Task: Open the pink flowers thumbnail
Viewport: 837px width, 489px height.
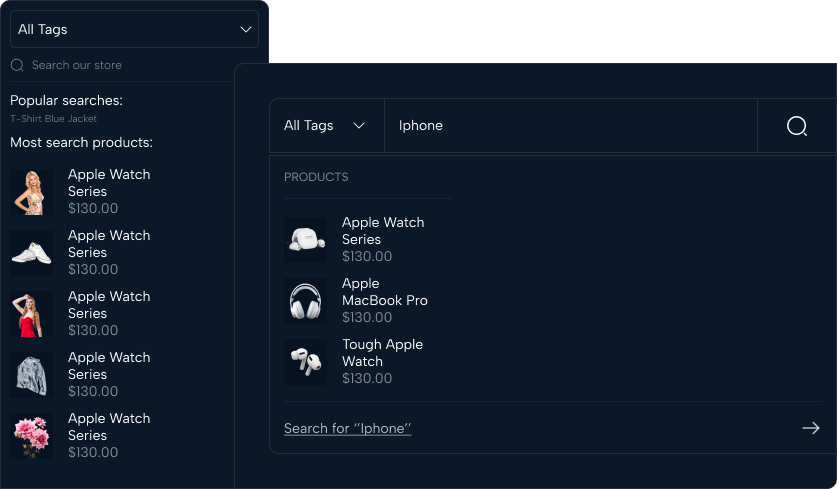Action: point(31,436)
